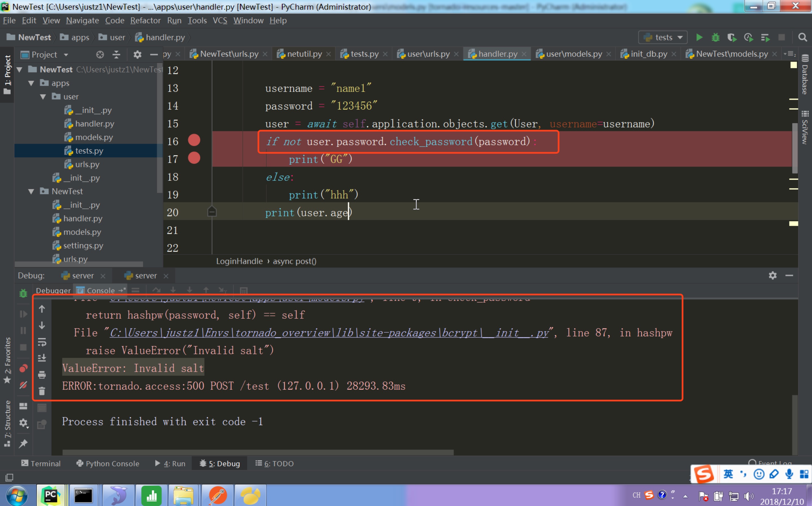Click the green Run button in toolbar
Viewport: 812px width, 506px height.
point(699,38)
